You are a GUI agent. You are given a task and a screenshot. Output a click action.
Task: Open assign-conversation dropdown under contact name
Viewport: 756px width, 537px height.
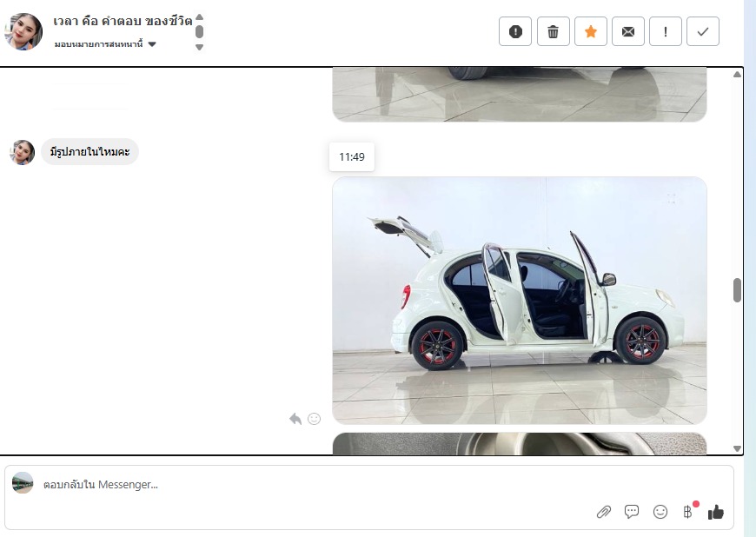106,44
